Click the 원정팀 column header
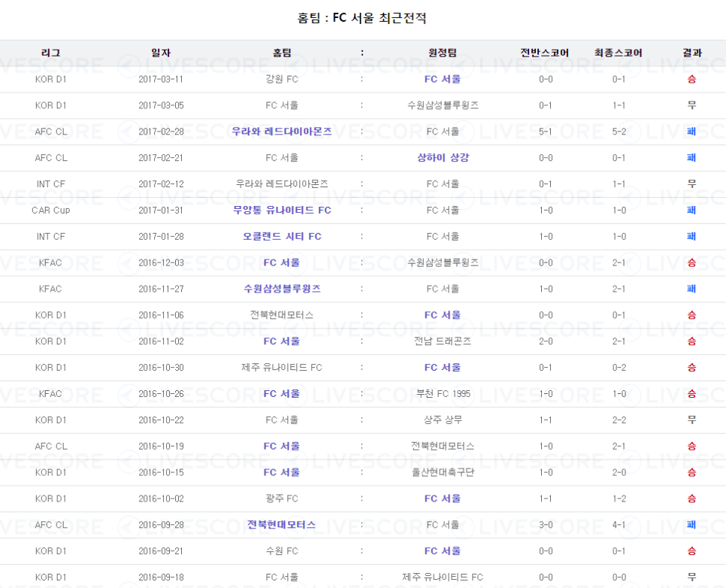 coord(442,53)
